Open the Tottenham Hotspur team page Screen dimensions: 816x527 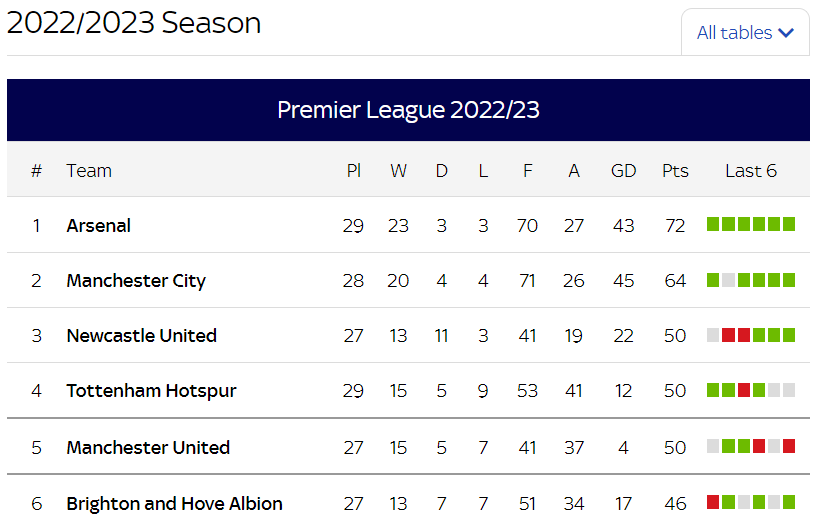(151, 391)
